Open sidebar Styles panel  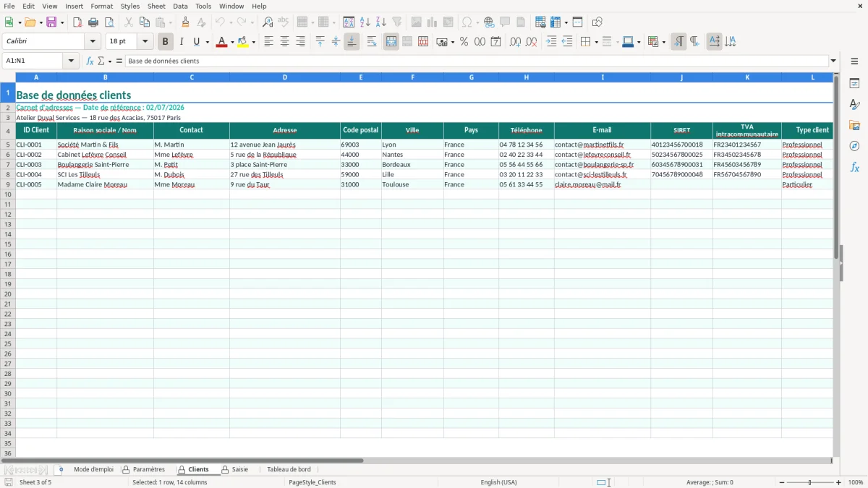854,105
